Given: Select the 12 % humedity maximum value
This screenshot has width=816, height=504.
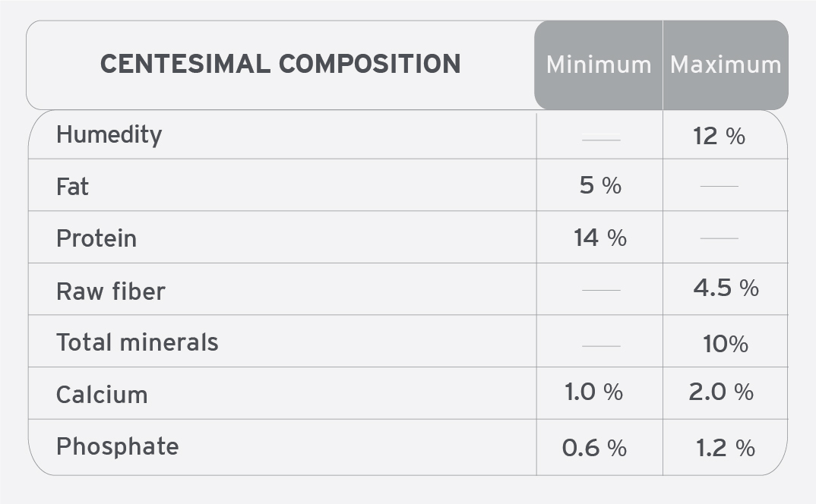Looking at the screenshot, I should pyautogui.click(x=719, y=137).
